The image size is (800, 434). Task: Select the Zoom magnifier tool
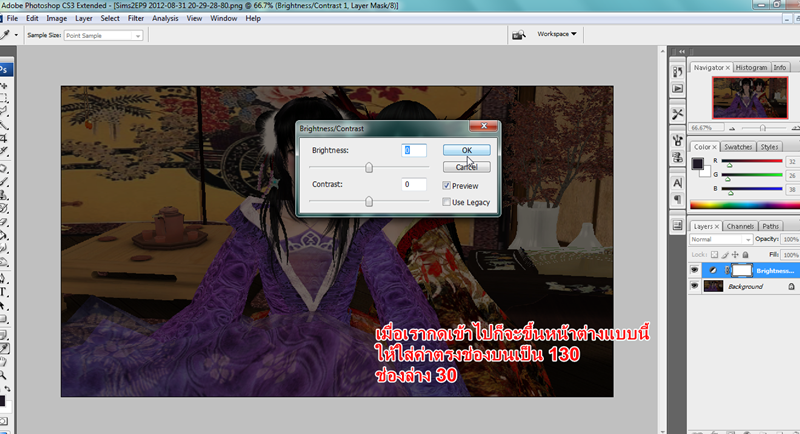pyautogui.click(x=3, y=375)
